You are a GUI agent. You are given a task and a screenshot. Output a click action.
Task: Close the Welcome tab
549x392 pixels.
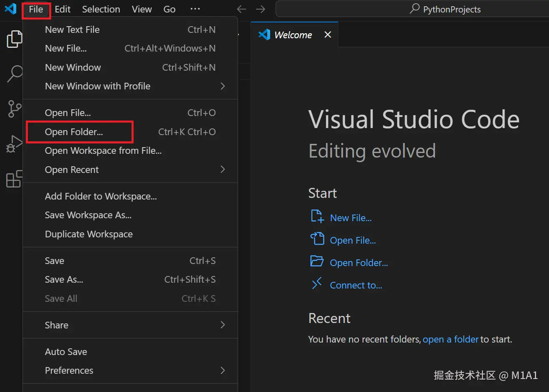point(328,35)
